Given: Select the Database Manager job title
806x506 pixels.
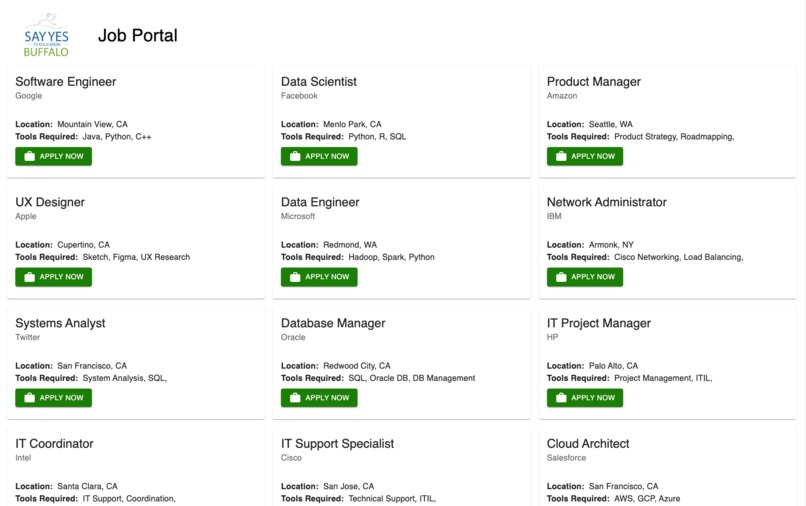Looking at the screenshot, I should pyautogui.click(x=333, y=323).
